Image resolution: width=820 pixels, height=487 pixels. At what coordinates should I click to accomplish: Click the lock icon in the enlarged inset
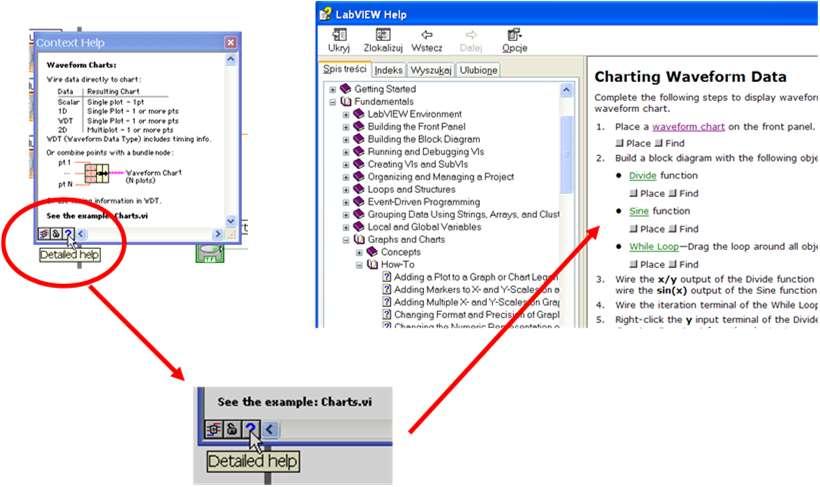point(232,429)
